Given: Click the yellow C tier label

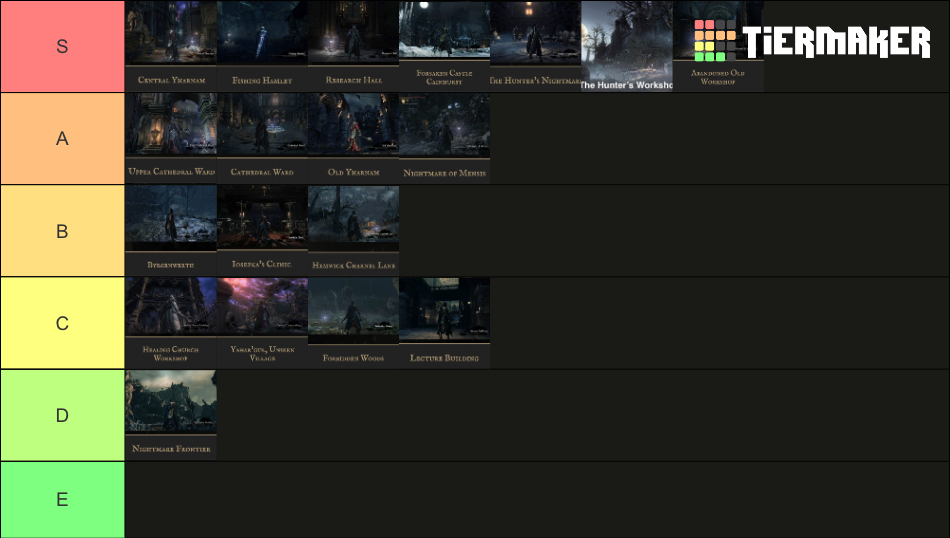Looking at the screenshot, I should point(62,323).
